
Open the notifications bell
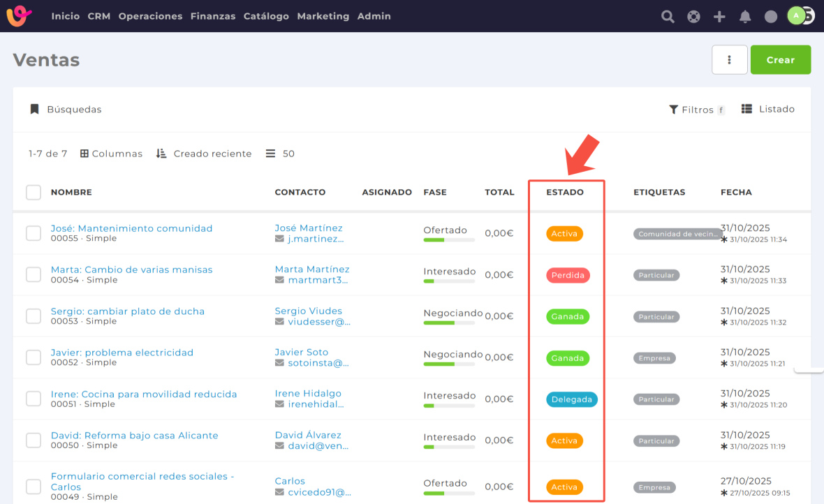[745, 17]
